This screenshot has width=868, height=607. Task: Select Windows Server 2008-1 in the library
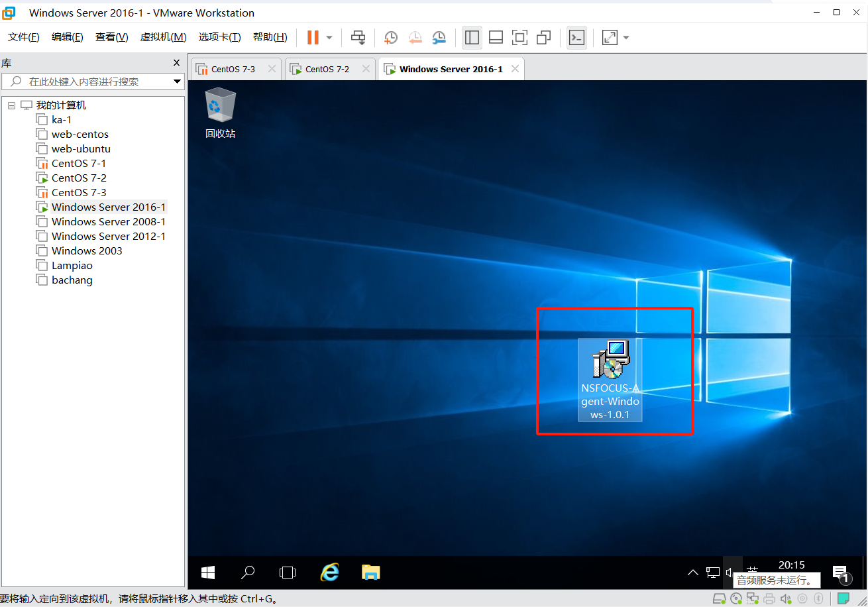(109, 222)
